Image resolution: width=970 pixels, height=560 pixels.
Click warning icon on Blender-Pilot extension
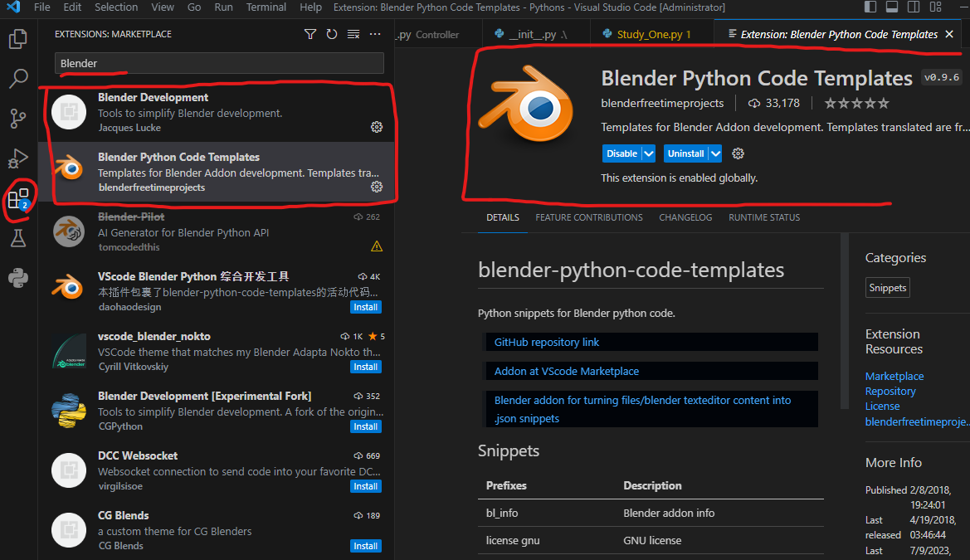point(376,246)
